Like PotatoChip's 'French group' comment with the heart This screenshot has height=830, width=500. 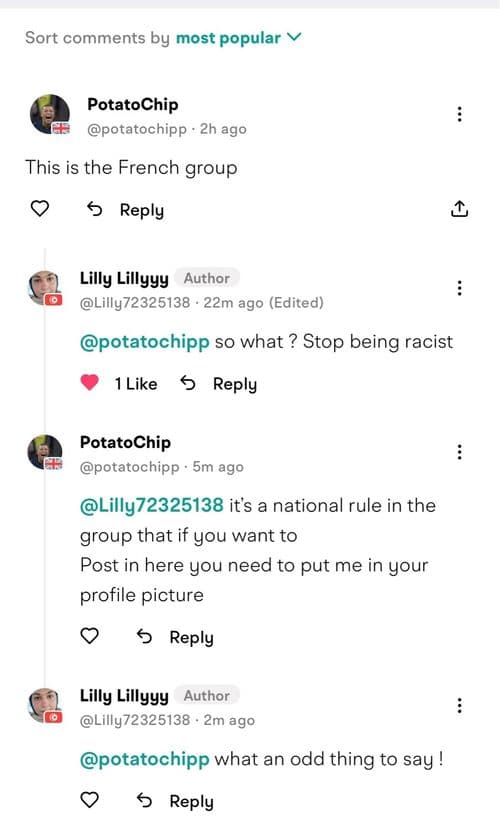pyautogui.click(x=40, y=209)
